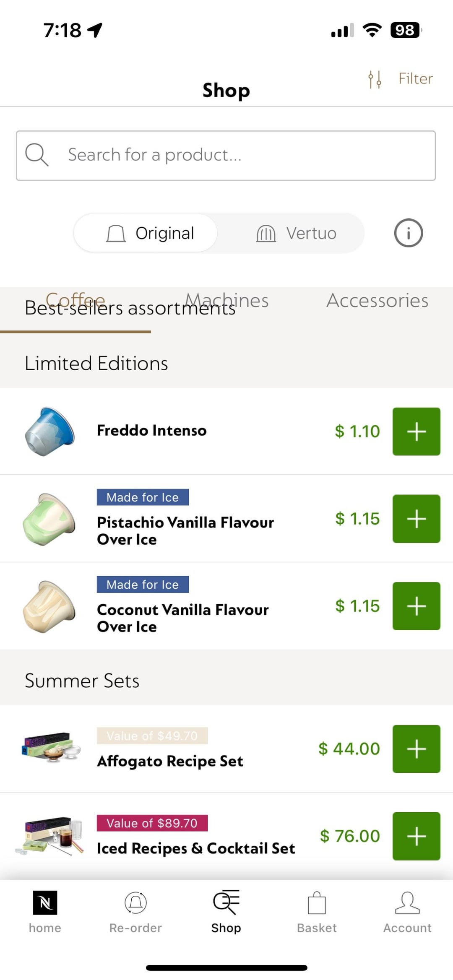The height and width of the screenshot is (980, 453).
Task: Select the Machines category tab
Action: click(226, 300)
